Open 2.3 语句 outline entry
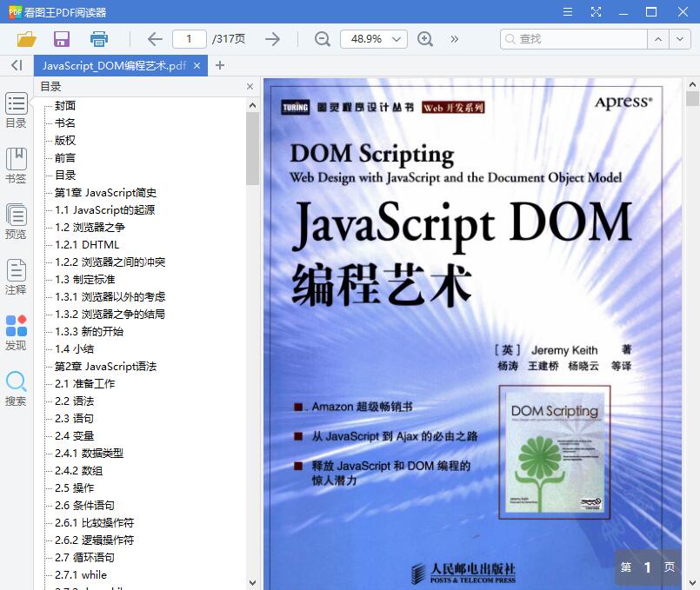 [x=75, y=419]
